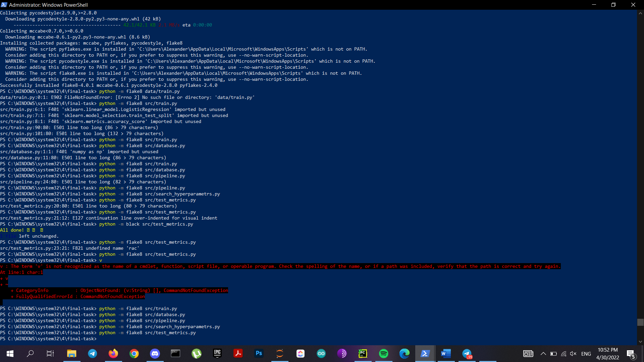Screen dimensions: 644x362
Task: Open Adobe Acrobat from the taskbar
Action: (x=238, y=353)
